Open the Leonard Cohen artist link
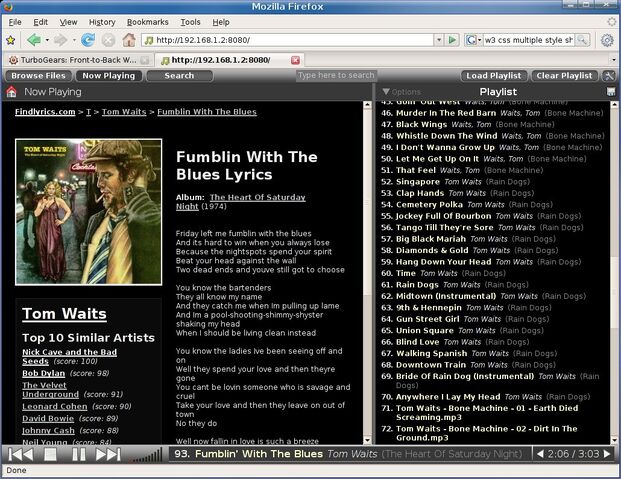 [x=55, y=406]
